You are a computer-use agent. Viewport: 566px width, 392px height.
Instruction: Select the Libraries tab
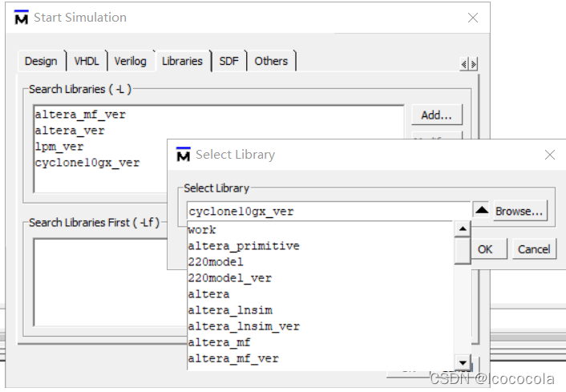click(182, 61)
